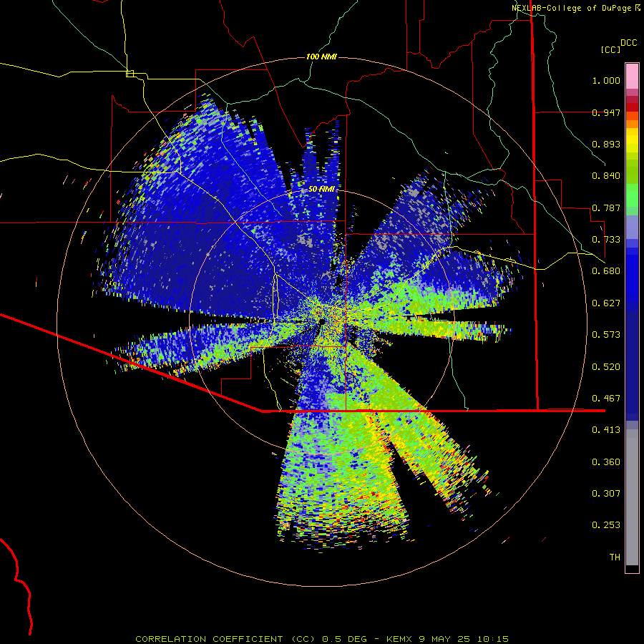644x644 pixels.
Task: Click the 0.360 legend value
Action: (606, 462)
